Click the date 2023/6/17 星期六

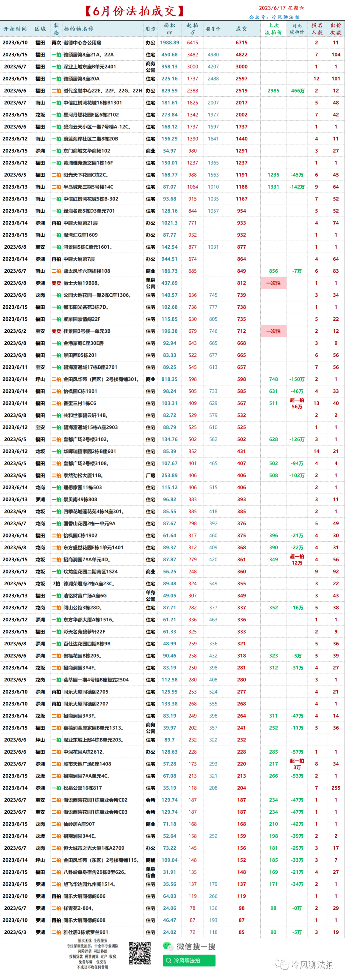[x=281, y=8]
